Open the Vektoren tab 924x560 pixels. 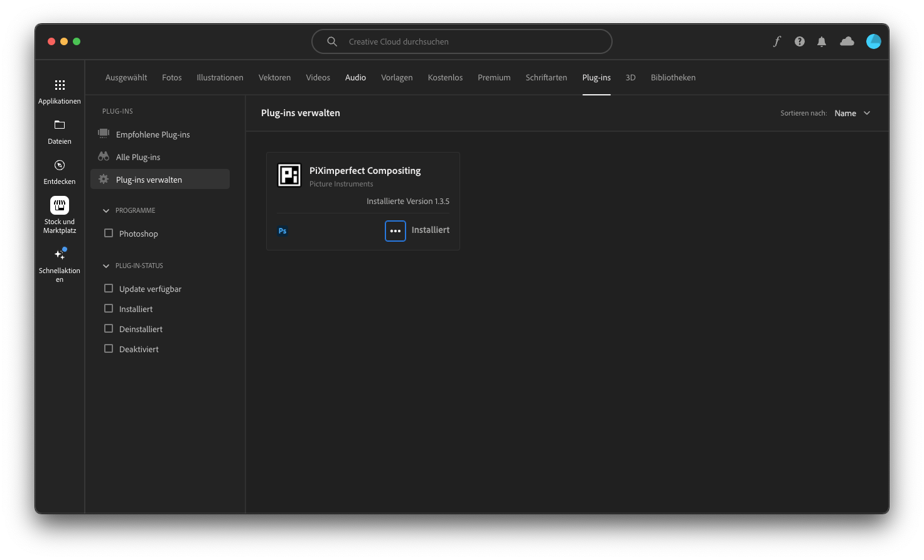click(275, 78)
